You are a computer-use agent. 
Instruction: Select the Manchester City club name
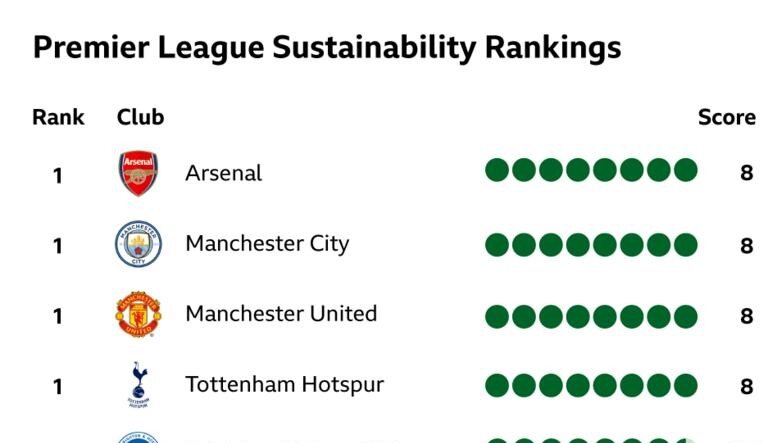coord(267,243)
